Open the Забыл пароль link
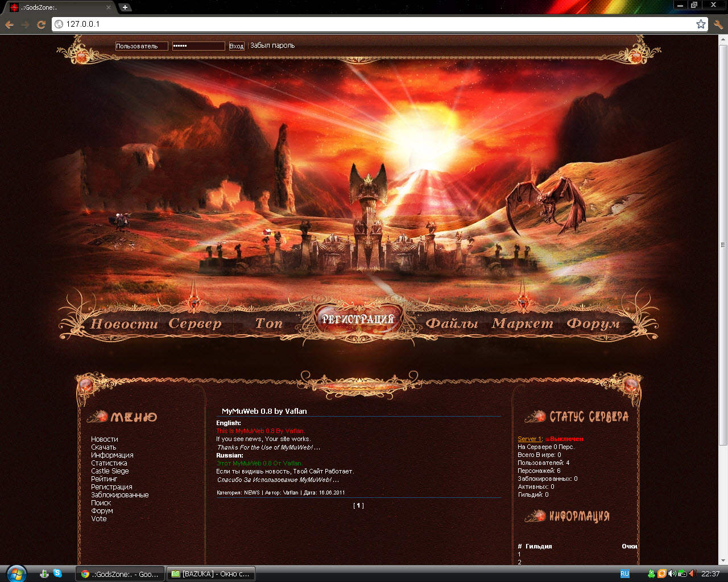The height and width of the screenshot is (582, 728). [x=272, y=45]
